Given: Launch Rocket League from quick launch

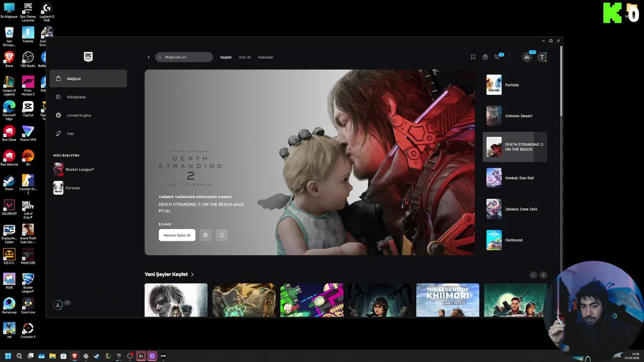Looking at the screenshot, I should point(74,169).
